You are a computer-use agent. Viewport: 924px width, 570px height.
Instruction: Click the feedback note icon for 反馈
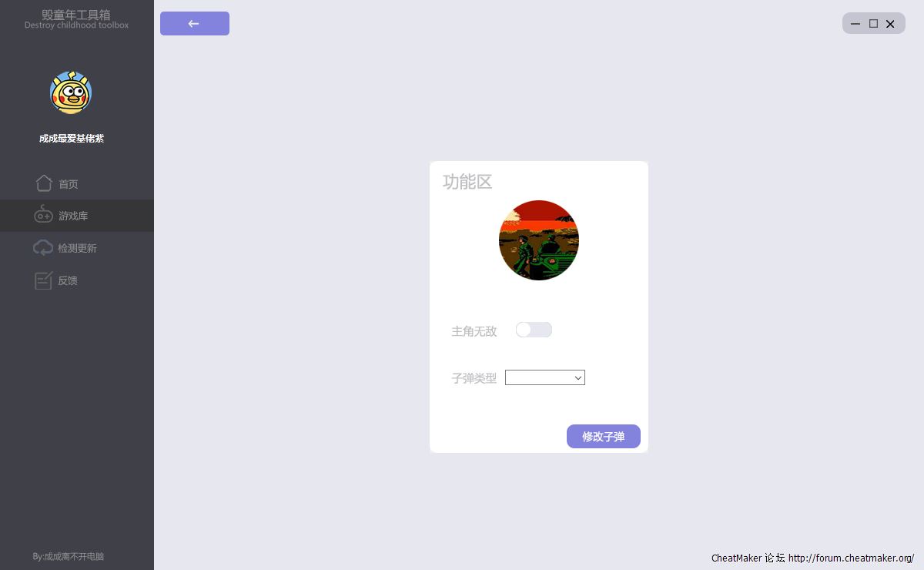pos(43,280)
